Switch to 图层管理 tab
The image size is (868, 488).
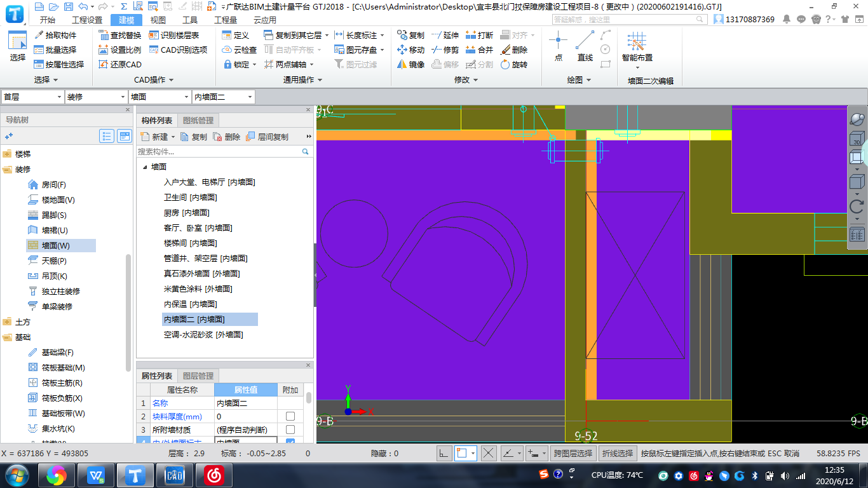198,376
